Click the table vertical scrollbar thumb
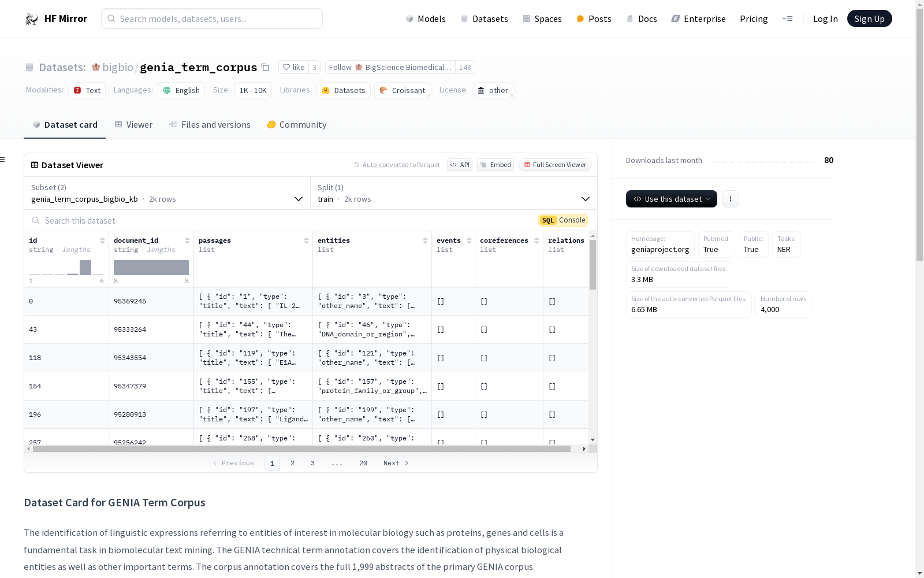 [x=593, y=265]
